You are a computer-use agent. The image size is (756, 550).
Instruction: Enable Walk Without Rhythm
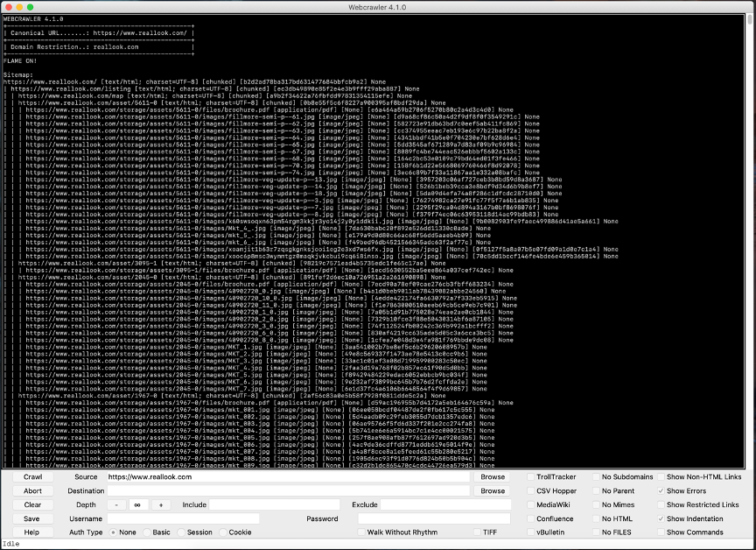pos(361,532)
